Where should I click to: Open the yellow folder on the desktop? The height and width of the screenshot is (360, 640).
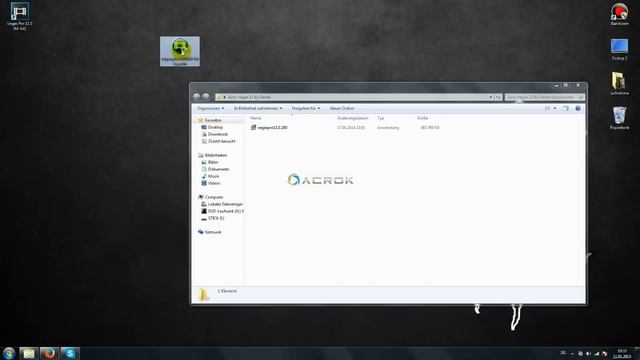[619, 84]
